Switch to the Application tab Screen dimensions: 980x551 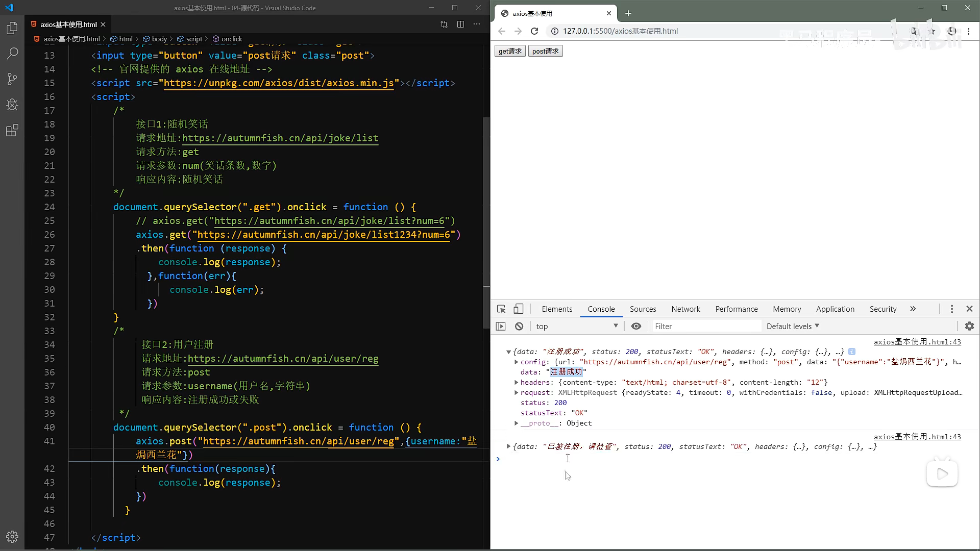click(835, 309)
